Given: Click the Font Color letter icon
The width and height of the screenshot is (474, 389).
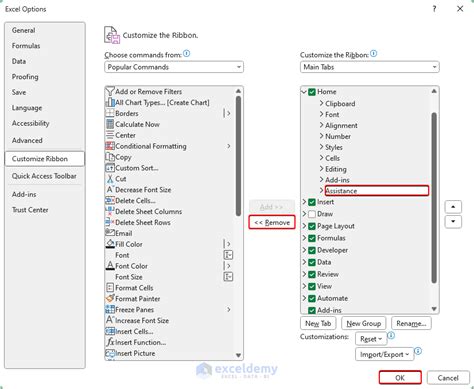Looking at the screenshot, I should coord(110,266).
